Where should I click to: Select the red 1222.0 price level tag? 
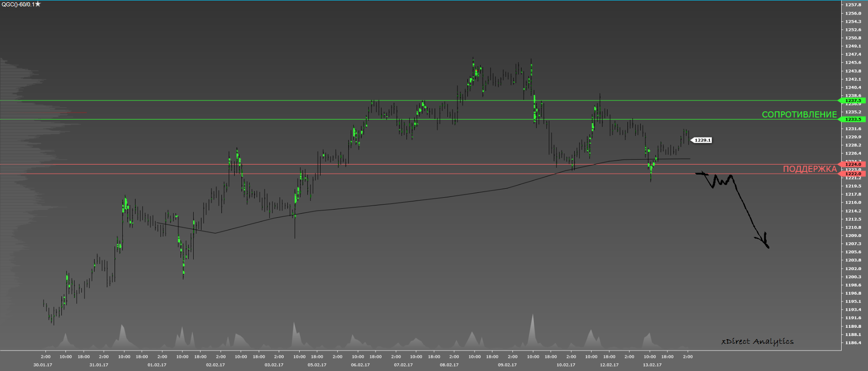pyautogui.click(x=853, y=174)
